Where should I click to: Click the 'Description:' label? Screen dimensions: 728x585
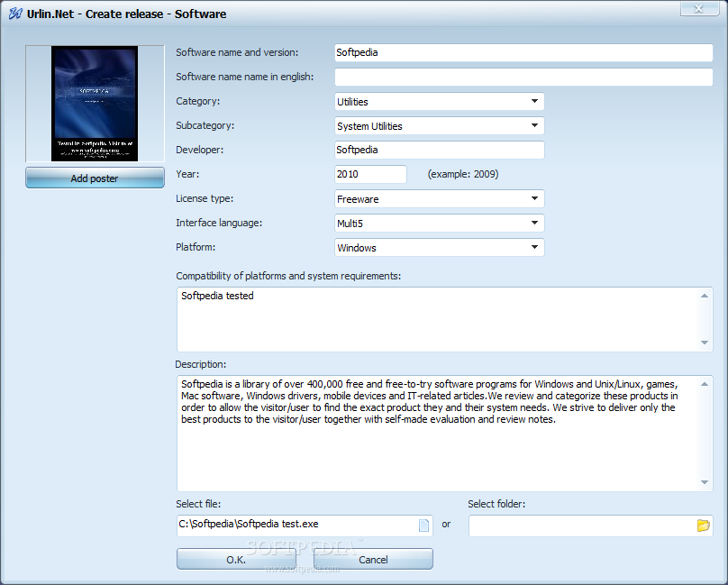pyautogui.click(x=201, y=364)
